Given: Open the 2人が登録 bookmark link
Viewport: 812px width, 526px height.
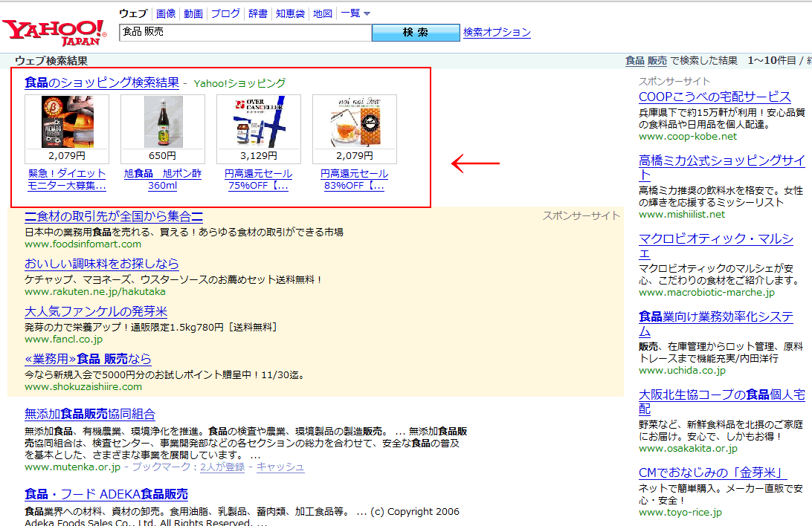Looking at the screenshot, I should [222, 467].
